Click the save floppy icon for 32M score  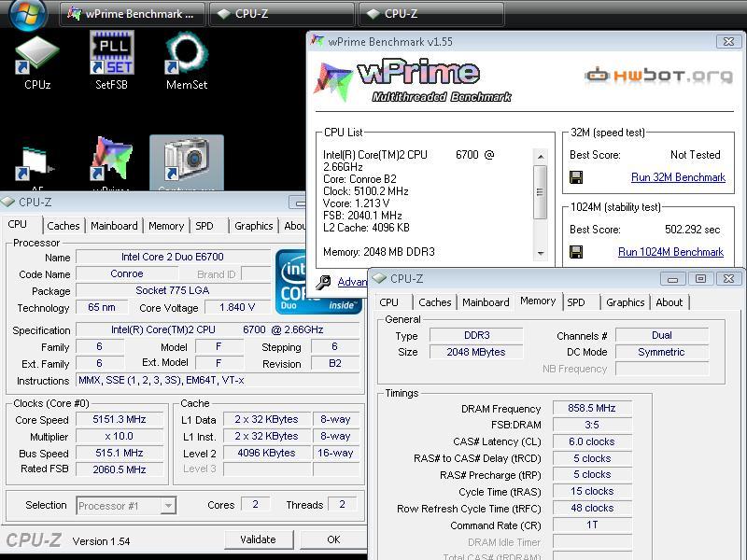click(x=576, y=177)
